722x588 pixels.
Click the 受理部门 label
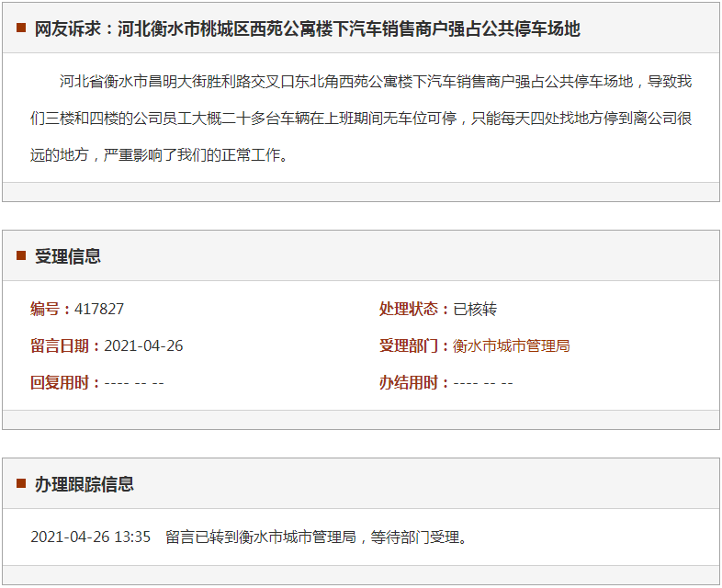tap(412, 345)
